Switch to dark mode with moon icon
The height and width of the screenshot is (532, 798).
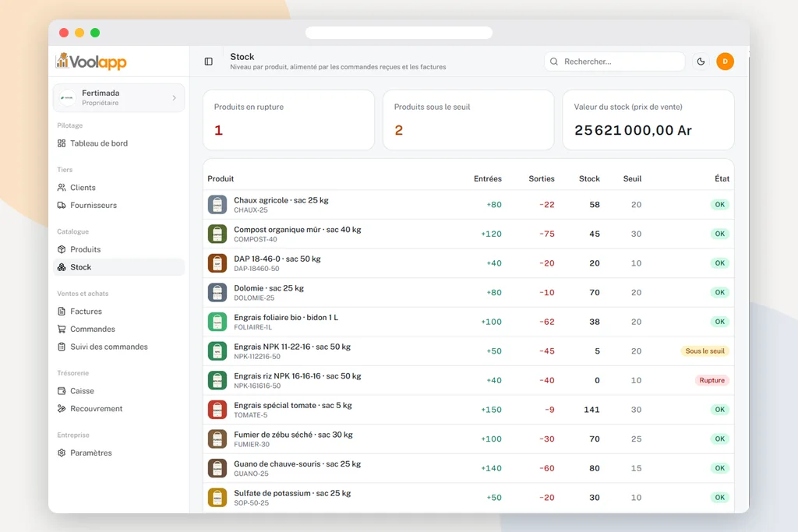(x=701, y=62)
